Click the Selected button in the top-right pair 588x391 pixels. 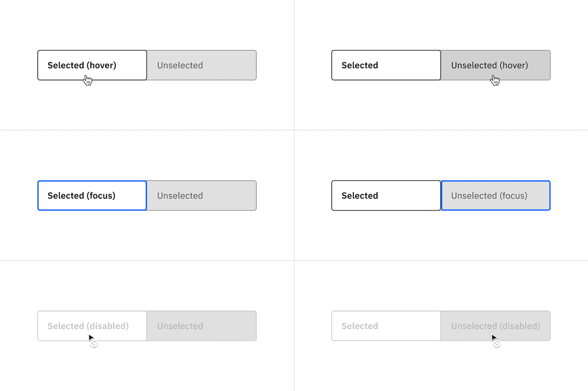[386, 65]
